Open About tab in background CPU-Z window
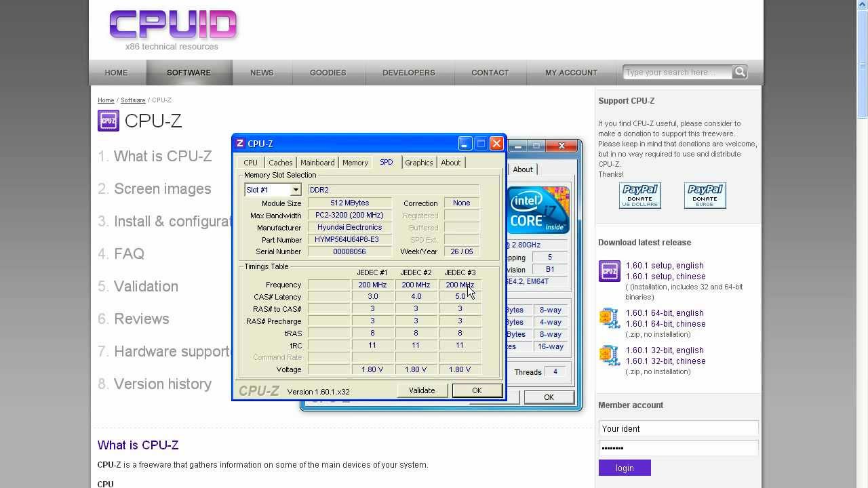This screenshot has width=868, height=488. (523, 169)
